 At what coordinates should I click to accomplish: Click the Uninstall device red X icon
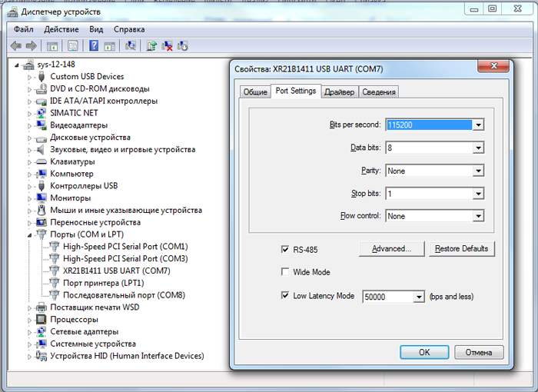click(x=167, y=46)
